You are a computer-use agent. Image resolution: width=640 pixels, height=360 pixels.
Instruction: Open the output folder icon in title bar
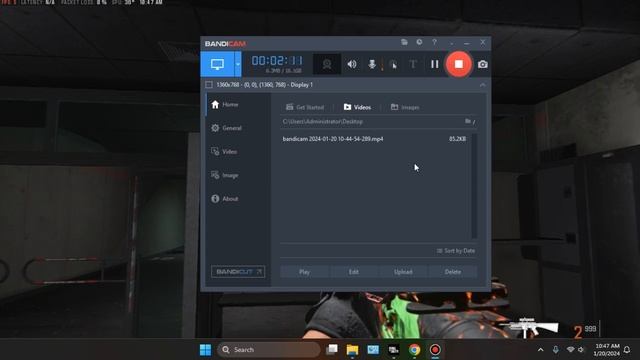coord(404,42)
